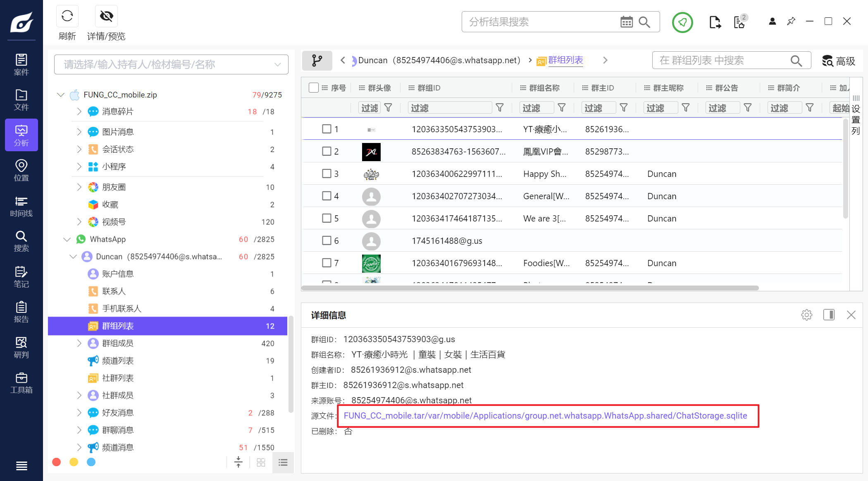Click filter funnel icon for 群组ID column
This screenshot has width=868, height=481.
(500, 108)
